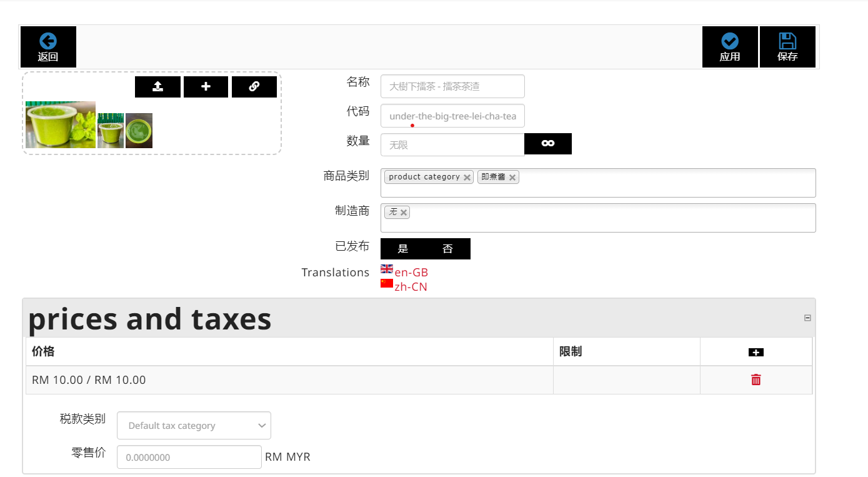Attach an image by link icon

pyautogui.click(x=254, y=87)
